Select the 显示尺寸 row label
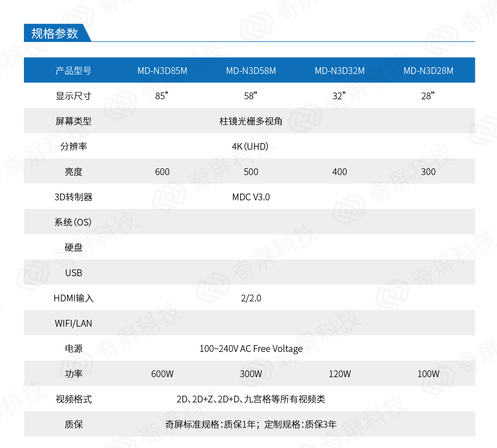The height and width of the screenshot is (448, 497). click(x=74, y=96)
